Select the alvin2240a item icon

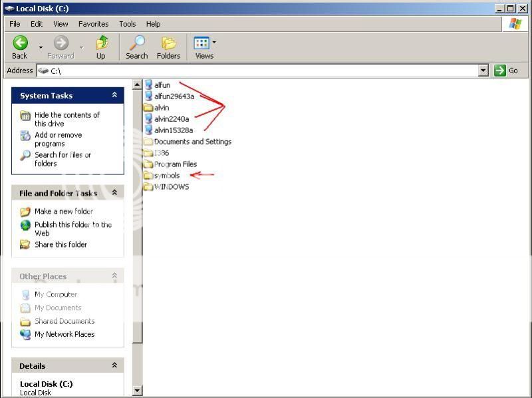[148, 118]
